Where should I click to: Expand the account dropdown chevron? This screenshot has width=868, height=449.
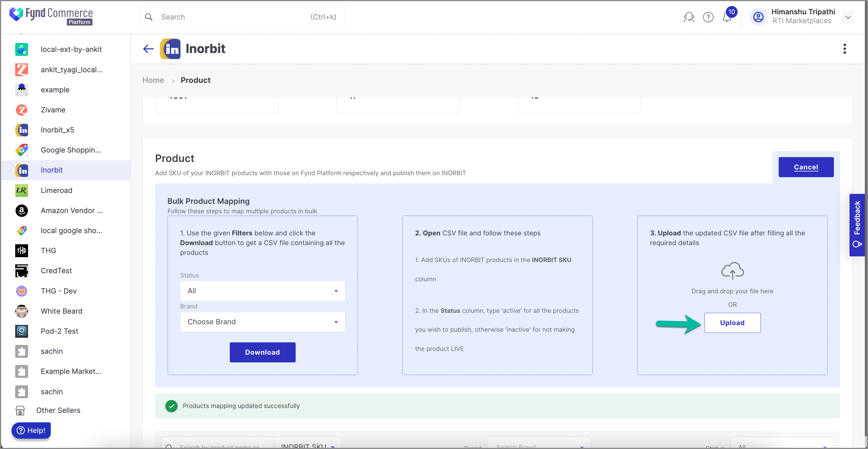pyautogui.click(x=848, y=17)
